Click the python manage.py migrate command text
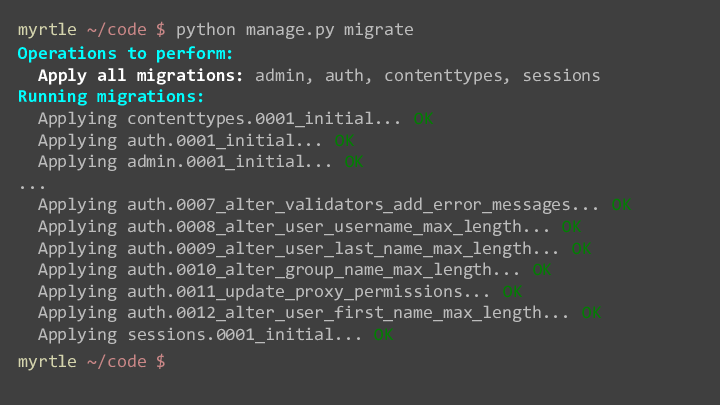 [295, 30]
